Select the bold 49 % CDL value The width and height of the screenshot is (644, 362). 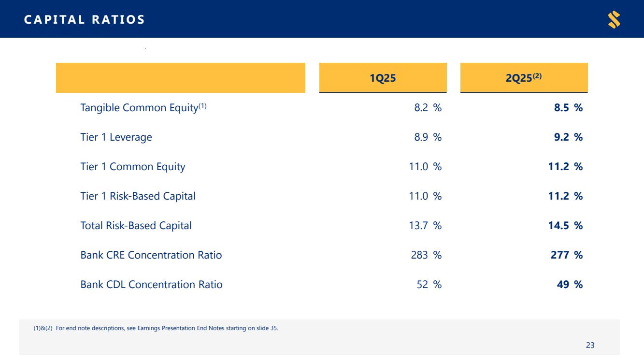(570, 285)
